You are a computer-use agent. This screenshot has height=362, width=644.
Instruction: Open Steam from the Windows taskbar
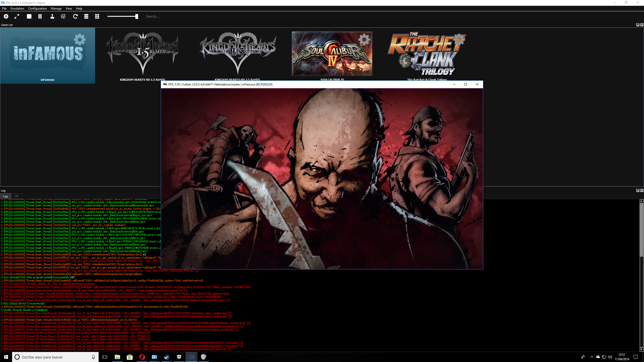point(167,357)
